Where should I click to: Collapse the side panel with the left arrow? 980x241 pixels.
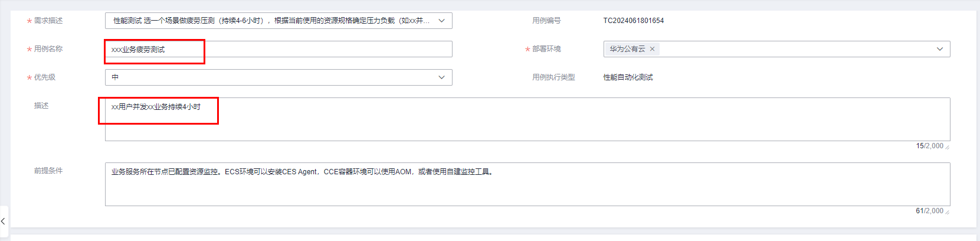[x=4, y=221]
